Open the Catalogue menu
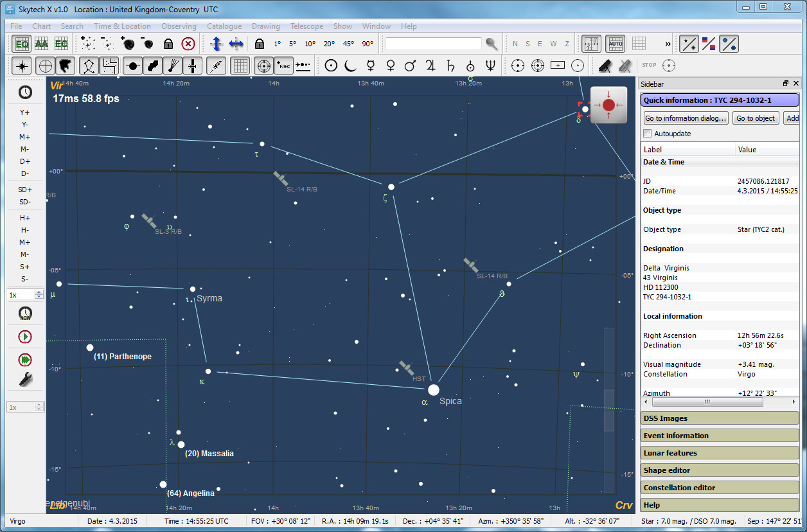Image resolution: width=807 pixels, height=532 pixels. coord(224,26)
